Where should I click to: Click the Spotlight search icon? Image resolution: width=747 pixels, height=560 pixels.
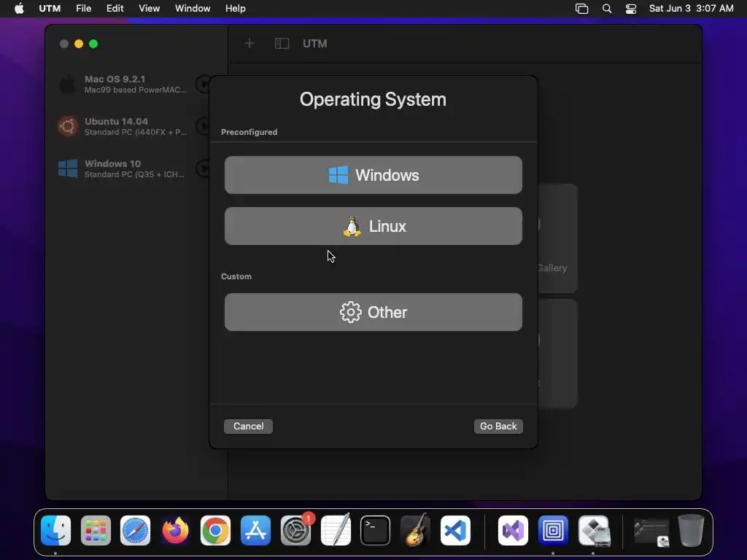(607, 9)
